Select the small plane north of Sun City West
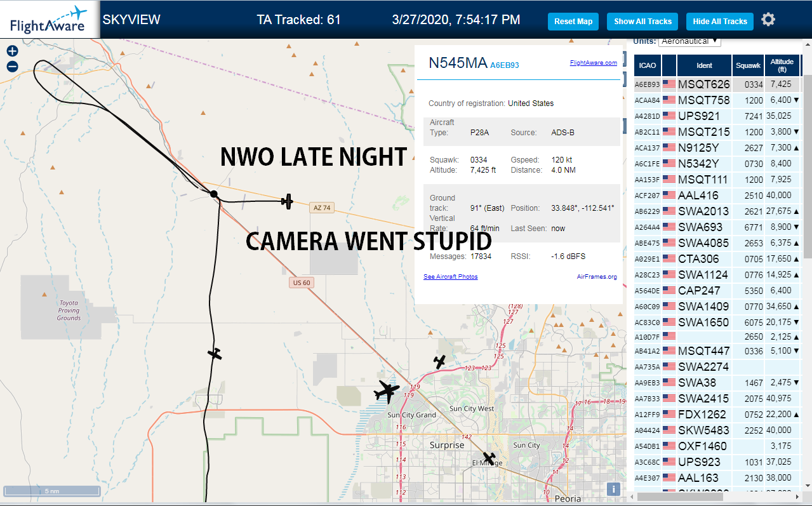The width and height of the screenshot is (812, 506). pyautogui.click(x=439, y=362)
